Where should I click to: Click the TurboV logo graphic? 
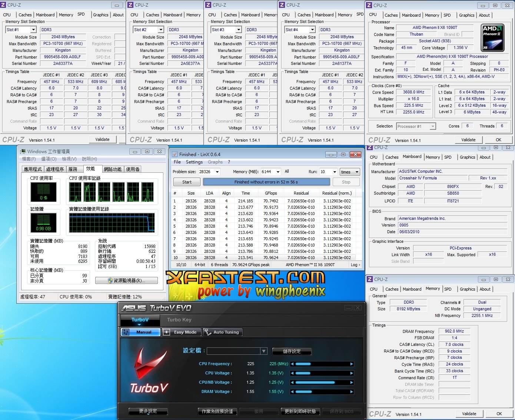[149, 370]
